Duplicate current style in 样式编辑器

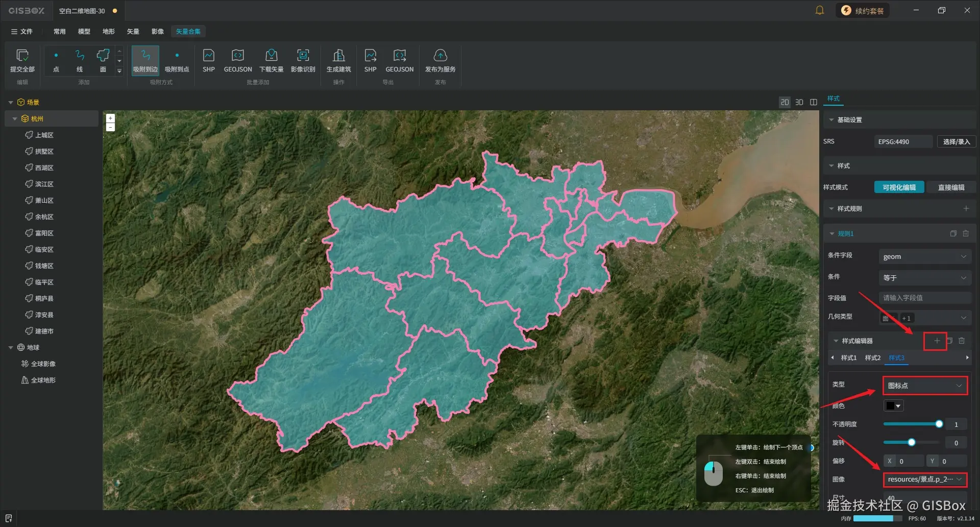click(x=949, y=341)
